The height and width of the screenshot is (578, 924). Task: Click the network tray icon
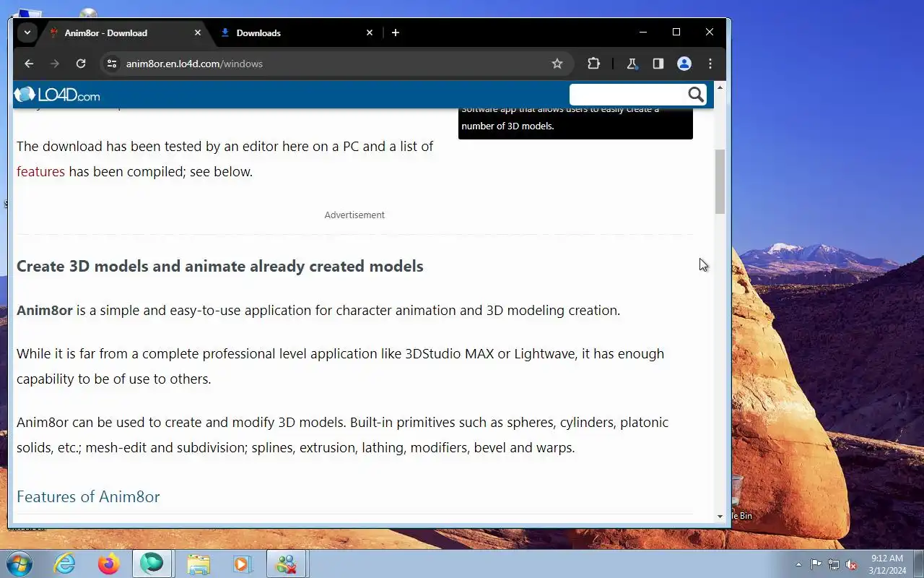(x=834, y=564)
